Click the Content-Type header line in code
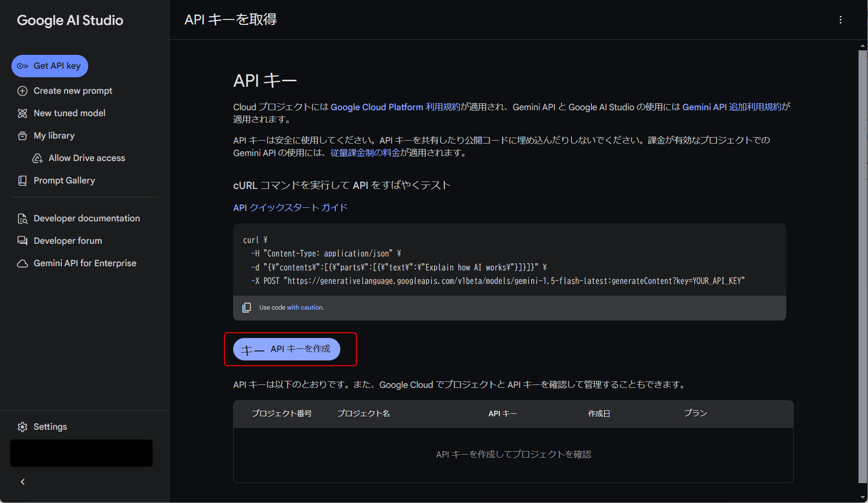This screenshot has width=868, height=503. pos(326,254)
